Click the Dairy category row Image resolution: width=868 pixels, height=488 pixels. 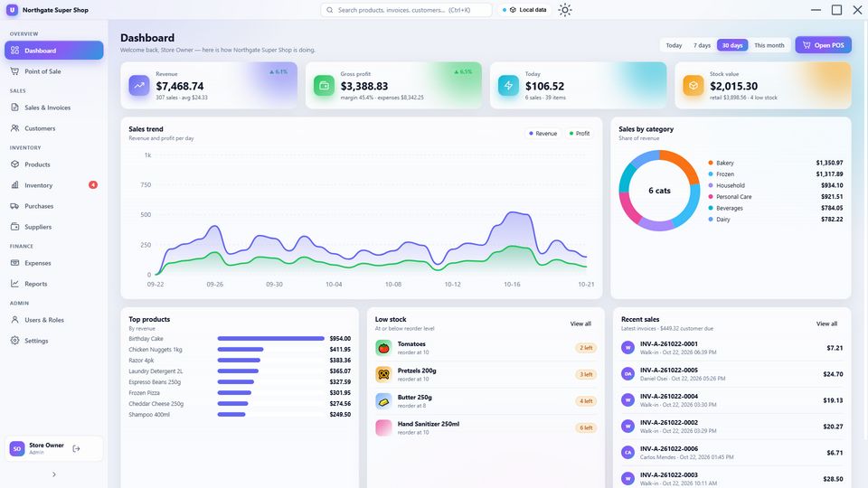click(x=776, y=219)
